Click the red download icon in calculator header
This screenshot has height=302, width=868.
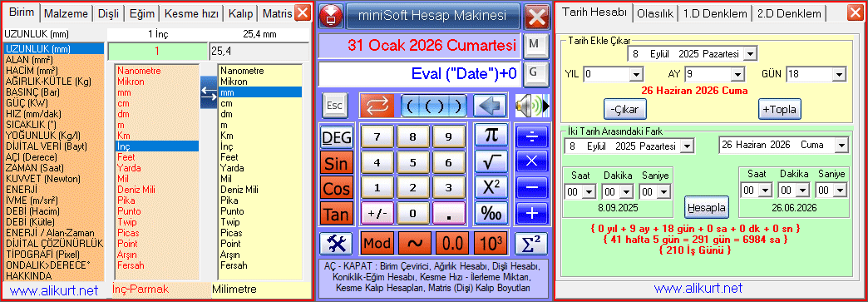[331, 17]
